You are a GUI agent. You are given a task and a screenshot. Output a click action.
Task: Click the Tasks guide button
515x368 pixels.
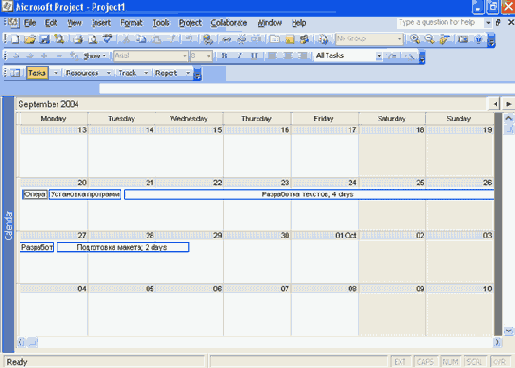[37, 73]
